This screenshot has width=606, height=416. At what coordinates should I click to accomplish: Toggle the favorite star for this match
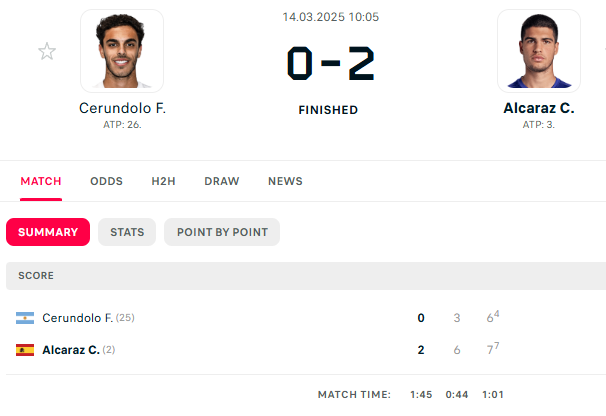coord(47,52)
